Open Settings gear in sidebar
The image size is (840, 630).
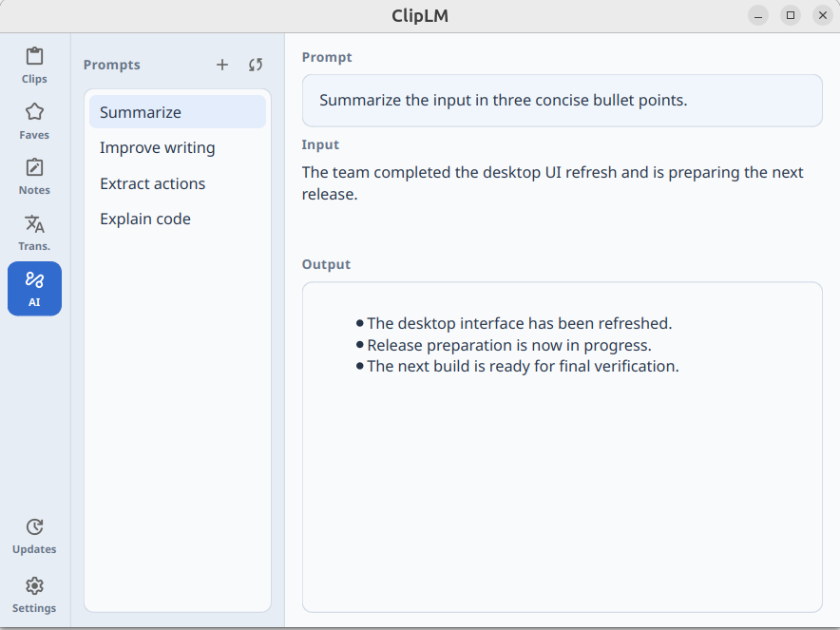tap(34, 595)
